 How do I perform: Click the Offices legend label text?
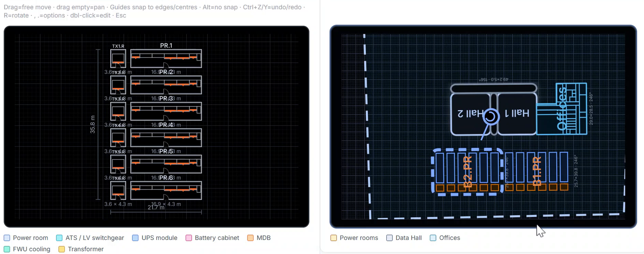tap(450, 238)
